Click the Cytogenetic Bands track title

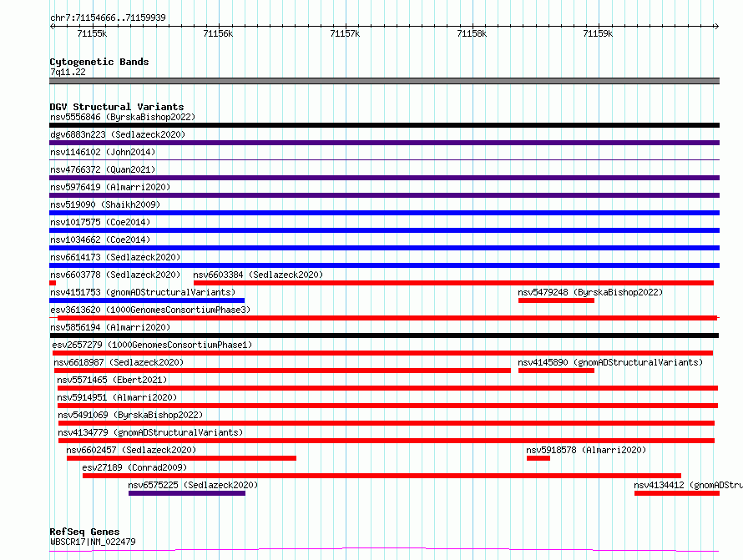pos(99,62)
